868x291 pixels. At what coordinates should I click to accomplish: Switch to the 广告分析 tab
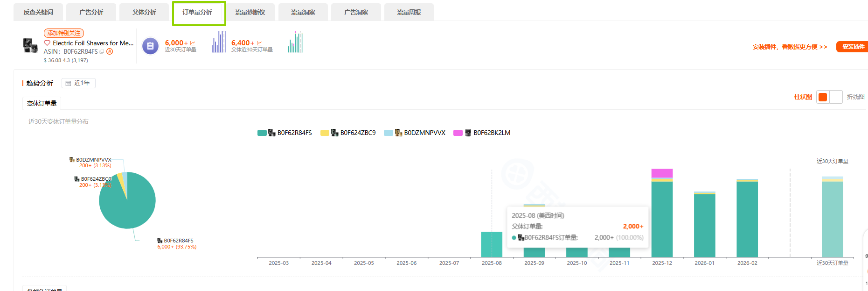[x=91, y=12]
